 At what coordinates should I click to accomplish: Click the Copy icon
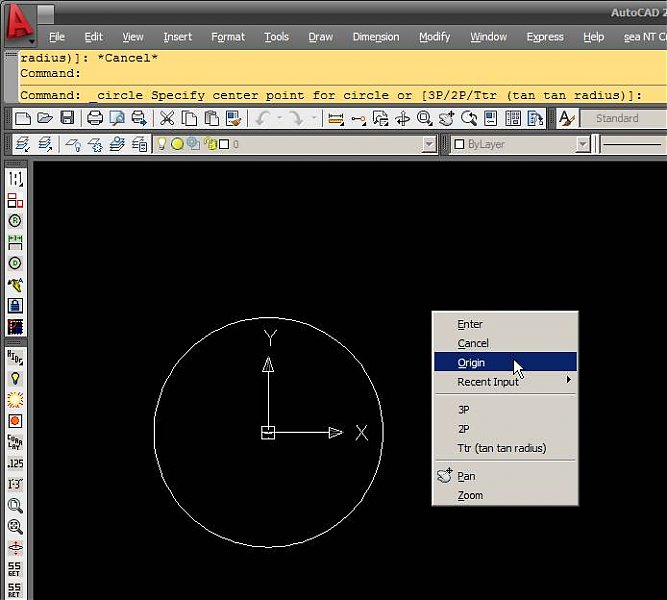[189, 118]
